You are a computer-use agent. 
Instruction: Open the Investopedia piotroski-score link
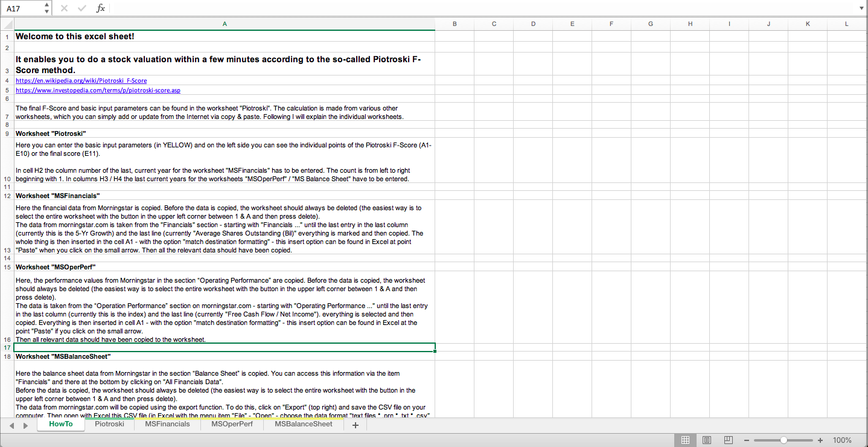pyautogui.click(x=98, y=90)
